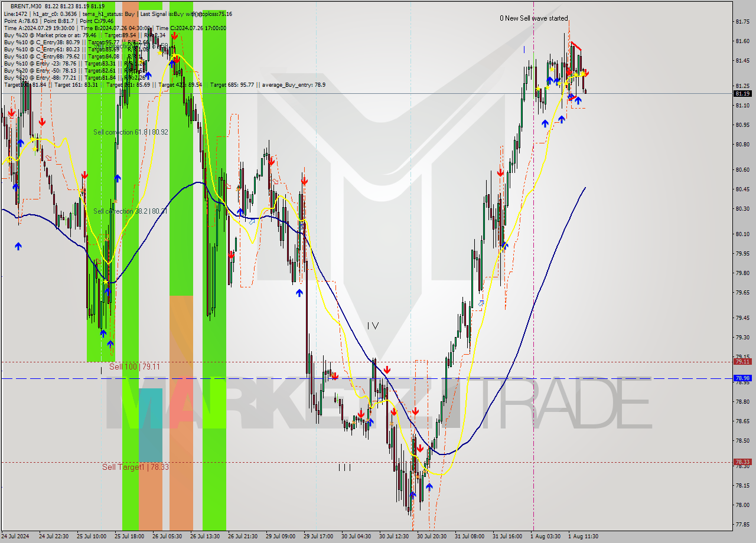The height and width of the screenshot is (543, 756).
Task: Click the '26 Jul 13:30' time label
Action: coord(205,537)
